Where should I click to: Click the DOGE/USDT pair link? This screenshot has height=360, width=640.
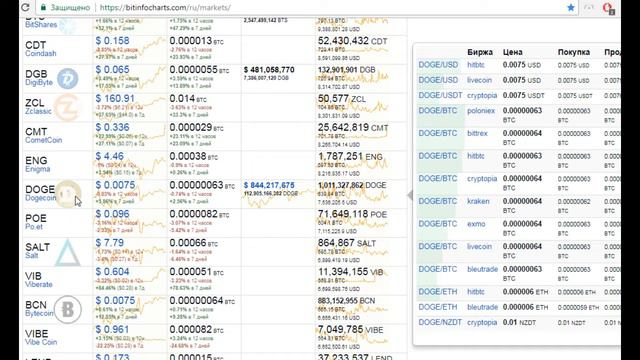pyautogui.click(x=440, y=95)
